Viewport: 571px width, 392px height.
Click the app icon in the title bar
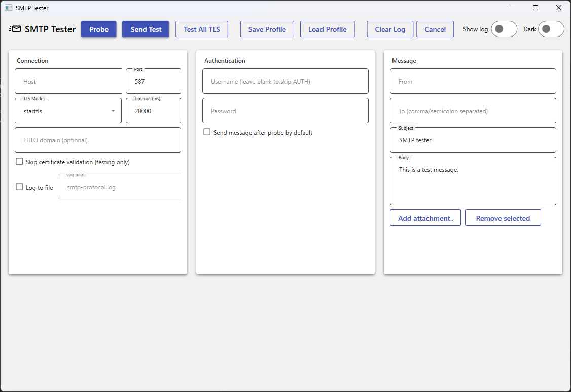point(7,8)
